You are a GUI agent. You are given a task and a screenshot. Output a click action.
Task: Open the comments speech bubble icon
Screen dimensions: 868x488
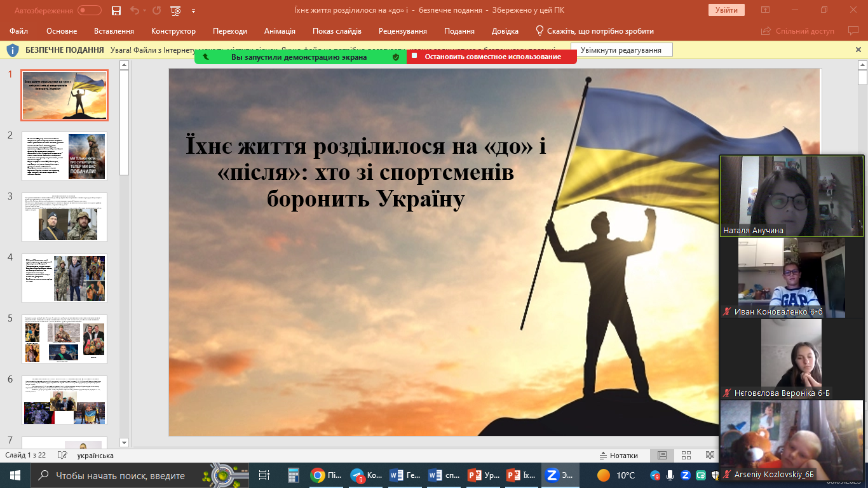pyautogui.click(x=853, y=31)
